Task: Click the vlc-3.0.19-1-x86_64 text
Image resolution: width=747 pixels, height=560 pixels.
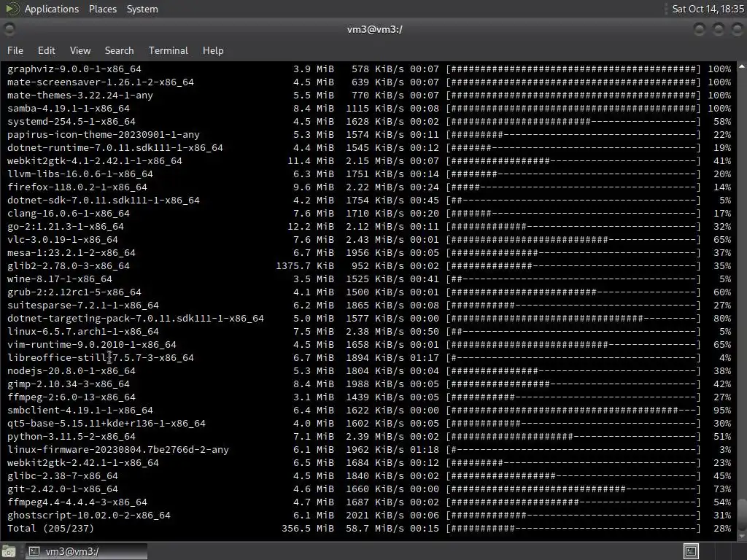Action: [x=63, y=239]
